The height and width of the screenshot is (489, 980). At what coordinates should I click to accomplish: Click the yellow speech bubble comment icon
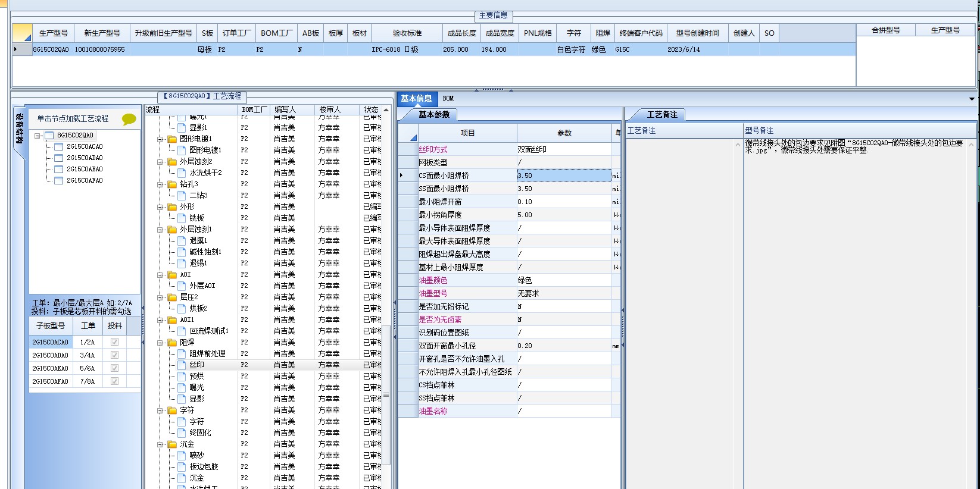click(129, 119)
